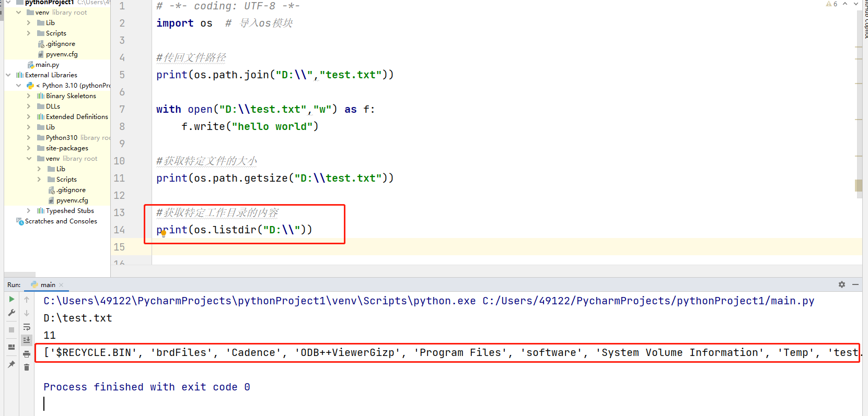The image size is (868, 416).
Task: Select .gitignore in pythonProject1's venv folder
Action: (56, 44)
